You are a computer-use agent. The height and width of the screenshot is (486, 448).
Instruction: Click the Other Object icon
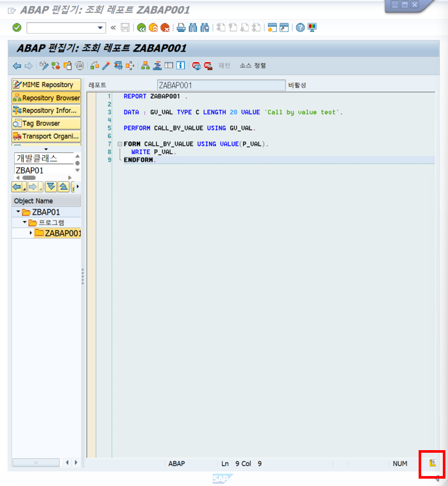[x=67, y=65]
